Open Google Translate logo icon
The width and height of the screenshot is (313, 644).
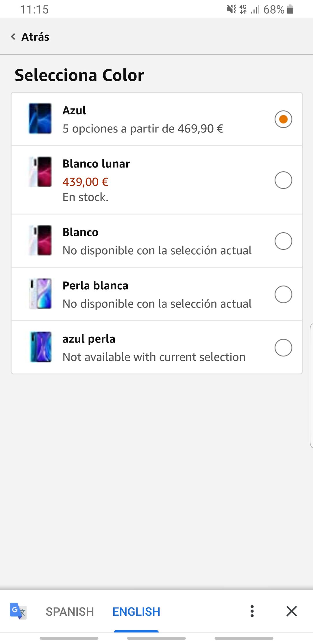click(18, 611)
